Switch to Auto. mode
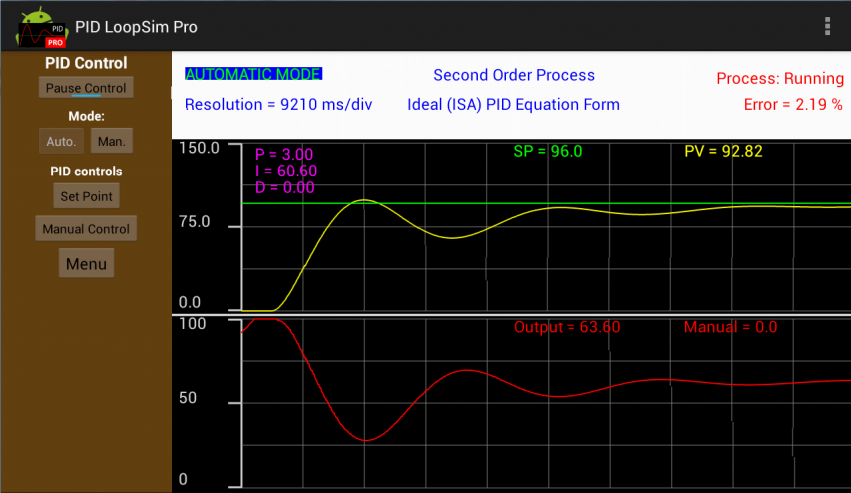The image size is (851, 493). click(61, 141)
